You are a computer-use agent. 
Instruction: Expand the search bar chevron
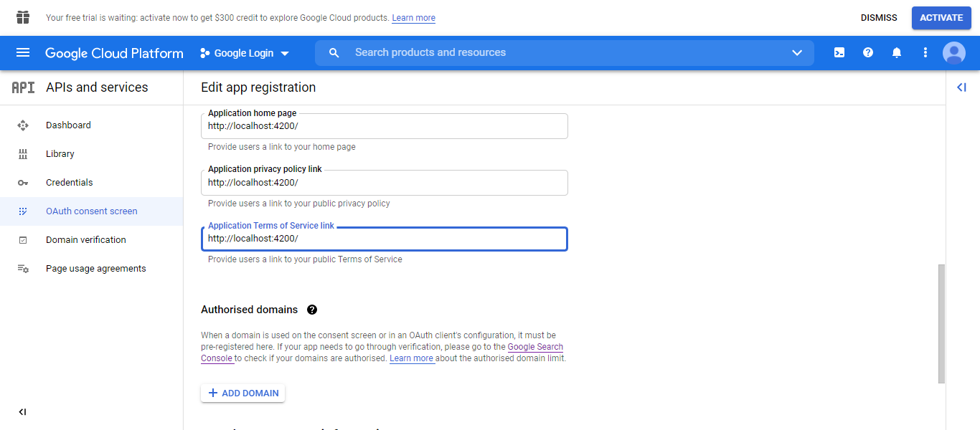pyautogui.click(x=796, y=52)
